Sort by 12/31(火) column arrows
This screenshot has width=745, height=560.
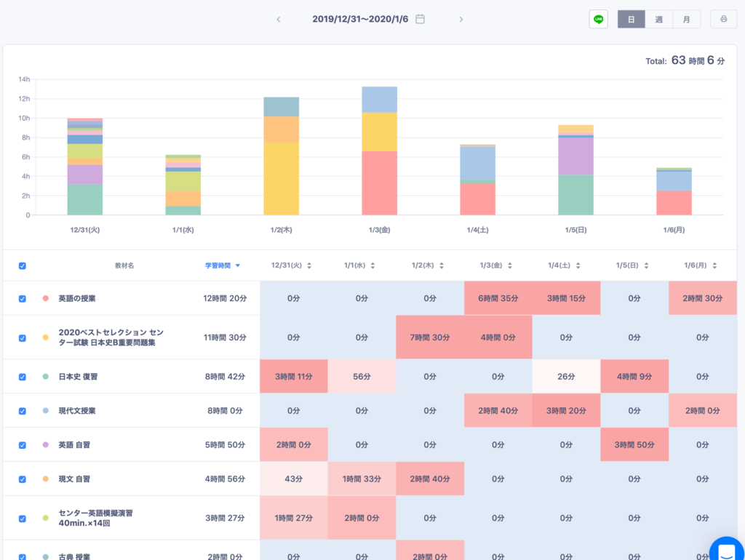pos(309,266)
